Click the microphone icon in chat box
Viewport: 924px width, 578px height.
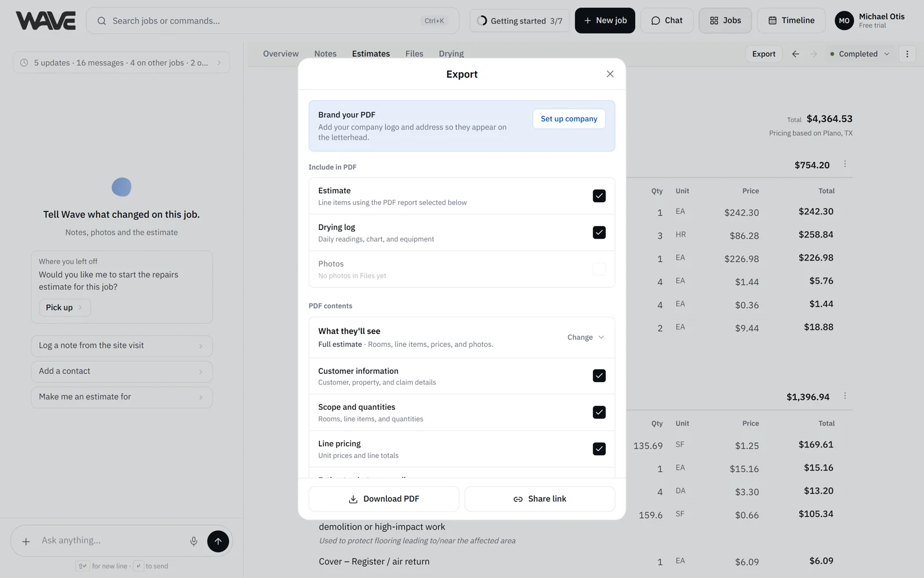coord(193,541)
